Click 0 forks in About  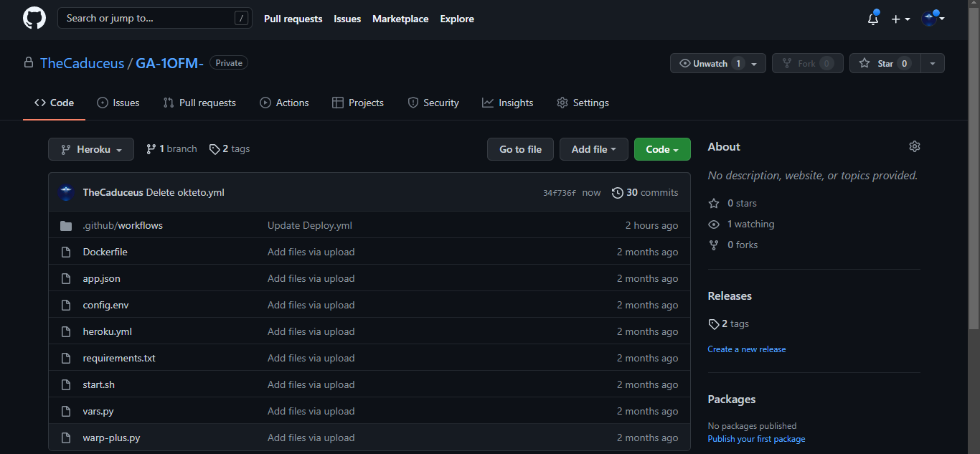(733, 245)
